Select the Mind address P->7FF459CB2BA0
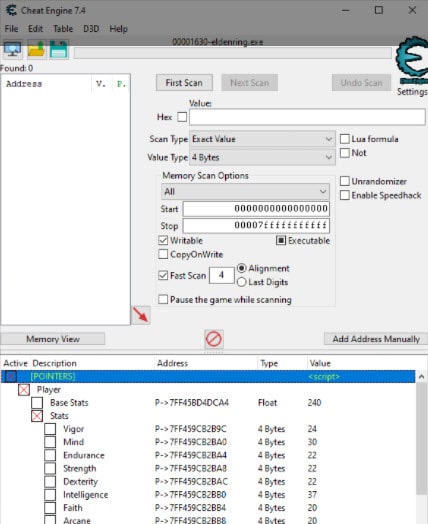The width and height of the screenshot is (428, 524). click(191, 442)
